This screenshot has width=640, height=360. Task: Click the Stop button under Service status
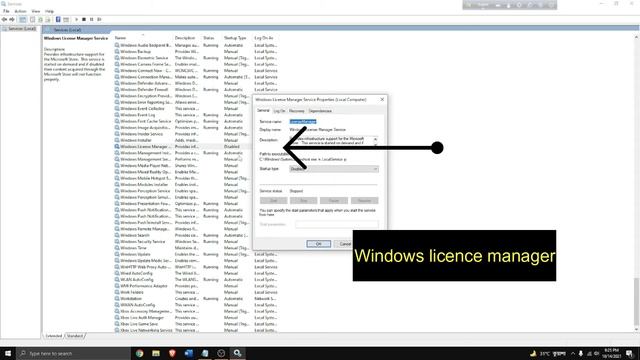(304, 200)
